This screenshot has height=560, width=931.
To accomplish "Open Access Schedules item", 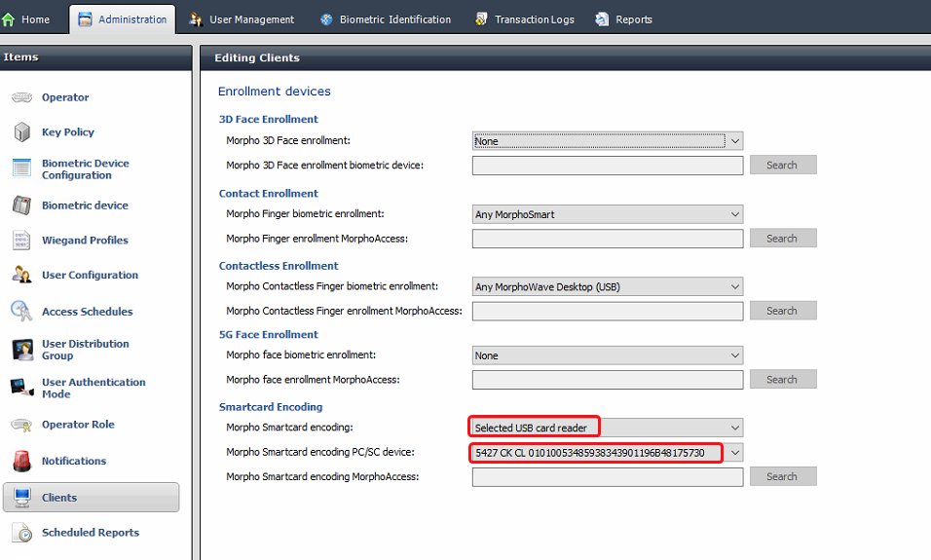I will click(x=88, y=312).
